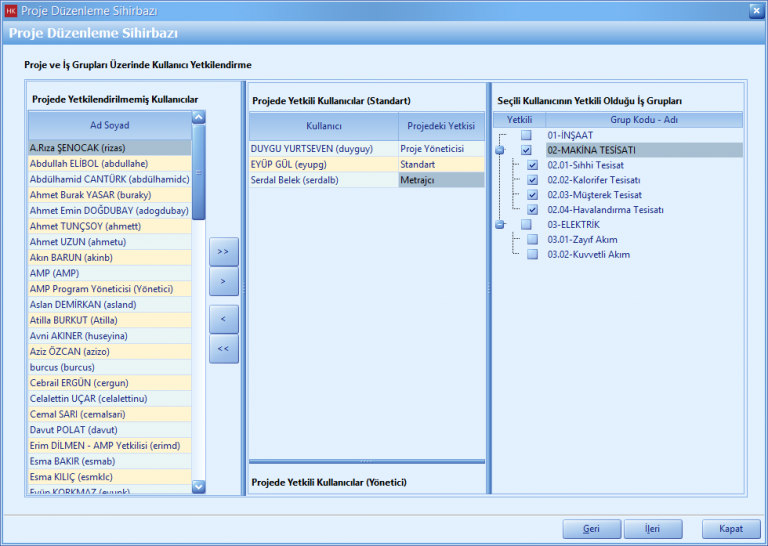
Task: Click the add all users (>>) button
Action: tap(223, 251)
